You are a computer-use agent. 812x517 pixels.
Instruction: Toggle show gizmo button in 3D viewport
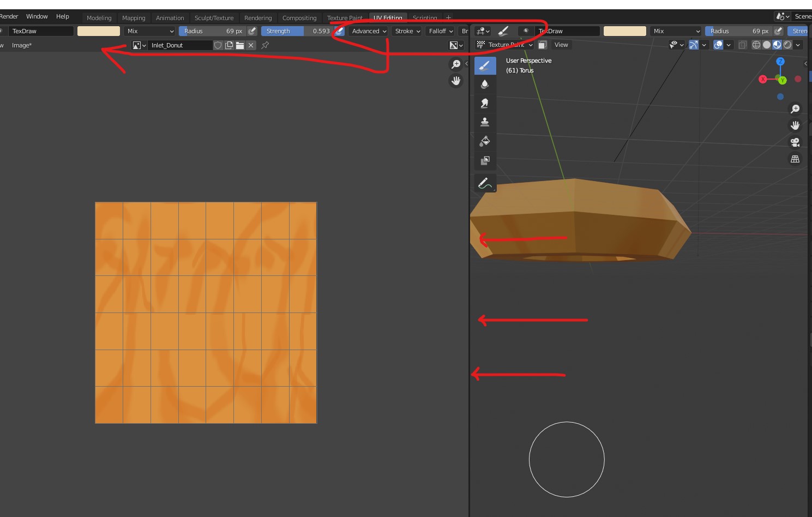(x=693, y=45)
